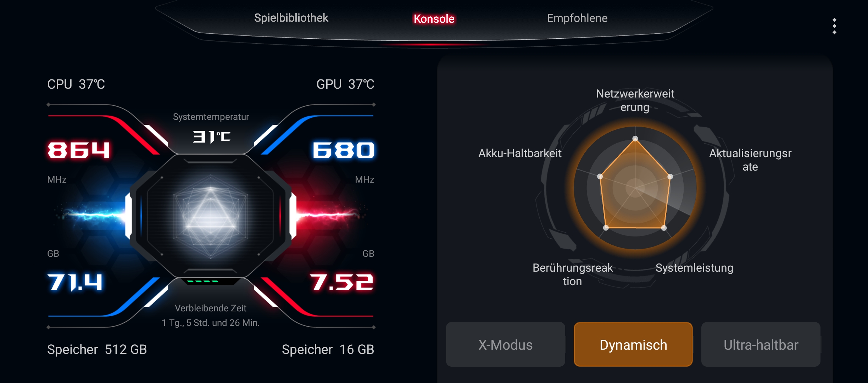Open the Empfohlene tab
This screenshot has width=868, height=383.
point(577,18)
